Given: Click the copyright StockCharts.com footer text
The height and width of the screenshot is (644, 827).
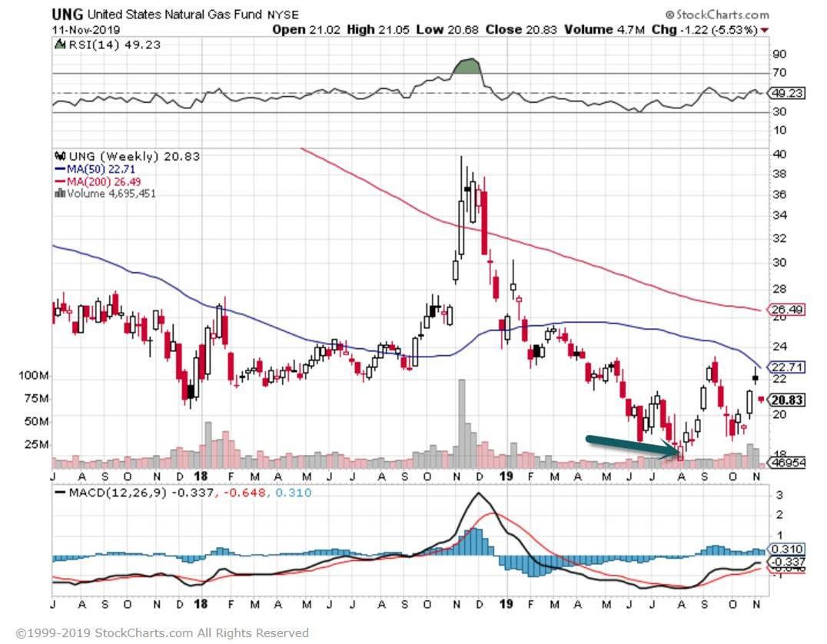Looking at the screenshot, I should point(162,632).
